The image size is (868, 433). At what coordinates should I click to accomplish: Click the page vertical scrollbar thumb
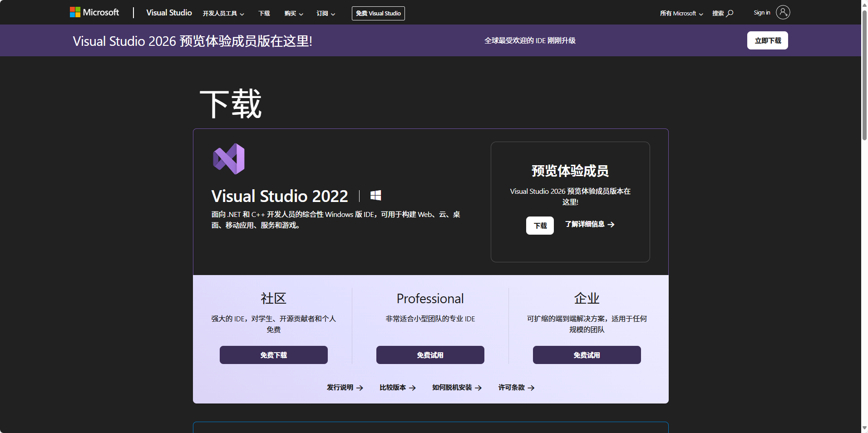pyautogui.click(x=864, y=75)
